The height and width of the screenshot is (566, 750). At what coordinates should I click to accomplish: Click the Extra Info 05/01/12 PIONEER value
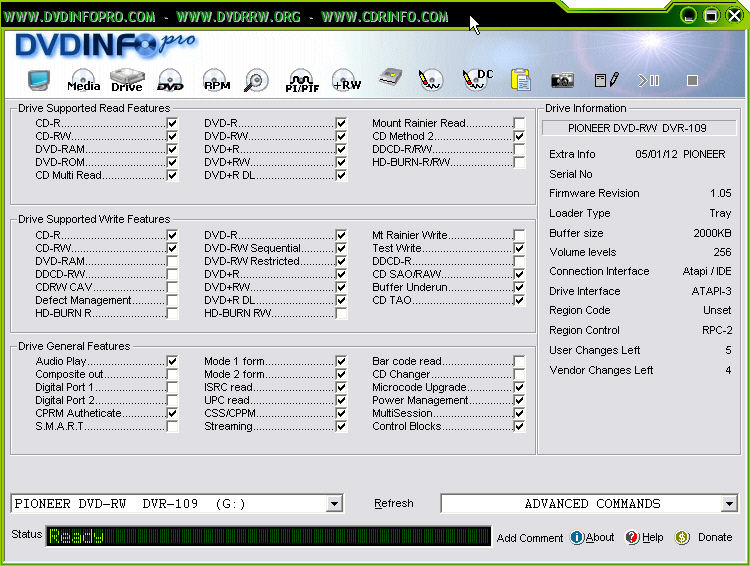point(680,154)
